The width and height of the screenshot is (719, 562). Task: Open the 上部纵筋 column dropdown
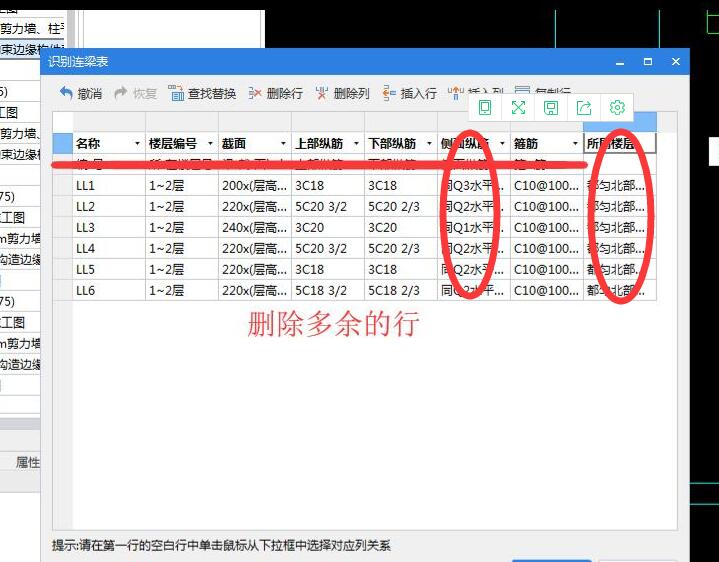(x=356, y=143)
